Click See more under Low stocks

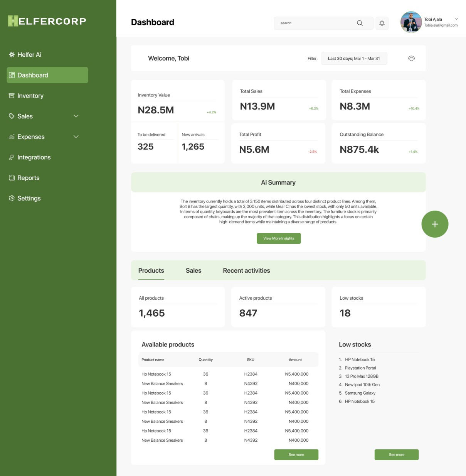click(x=396, y=454)
